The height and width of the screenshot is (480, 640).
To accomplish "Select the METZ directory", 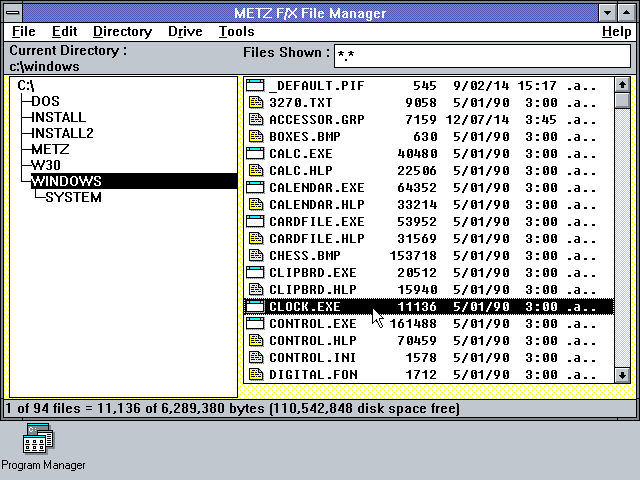I will click(50, 149).
